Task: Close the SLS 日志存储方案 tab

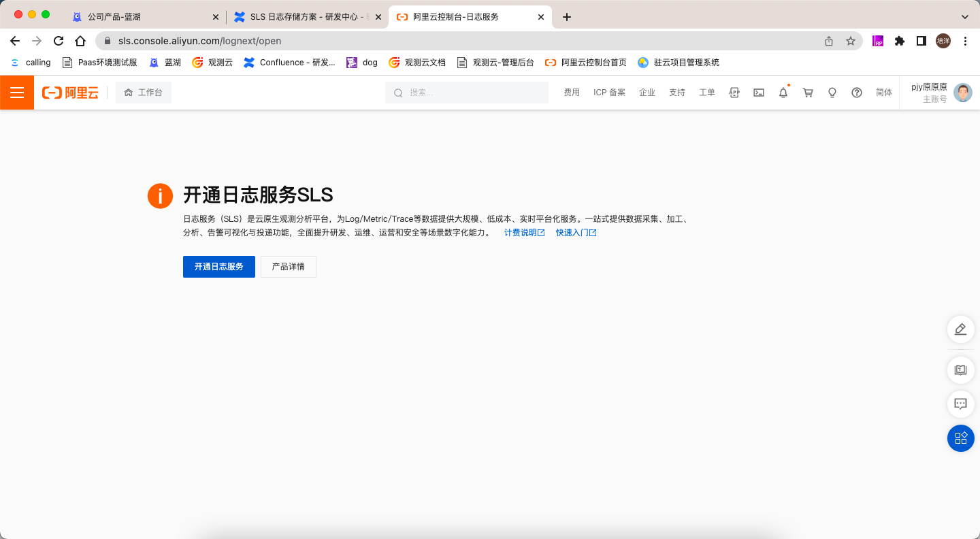Action: [378, 17]
